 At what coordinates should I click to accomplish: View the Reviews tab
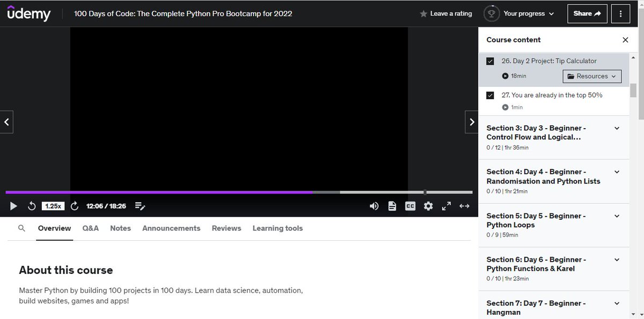[x=226, y=228]
